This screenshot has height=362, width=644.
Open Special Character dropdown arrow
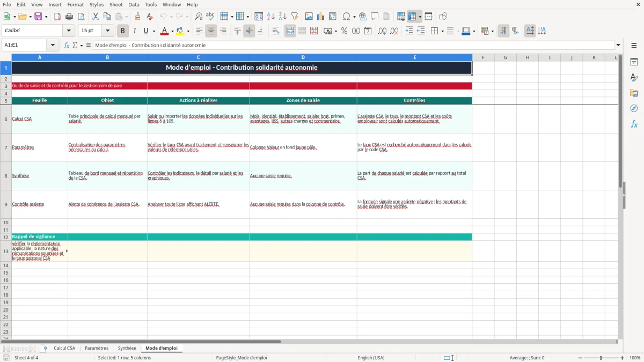click(354, 17)
